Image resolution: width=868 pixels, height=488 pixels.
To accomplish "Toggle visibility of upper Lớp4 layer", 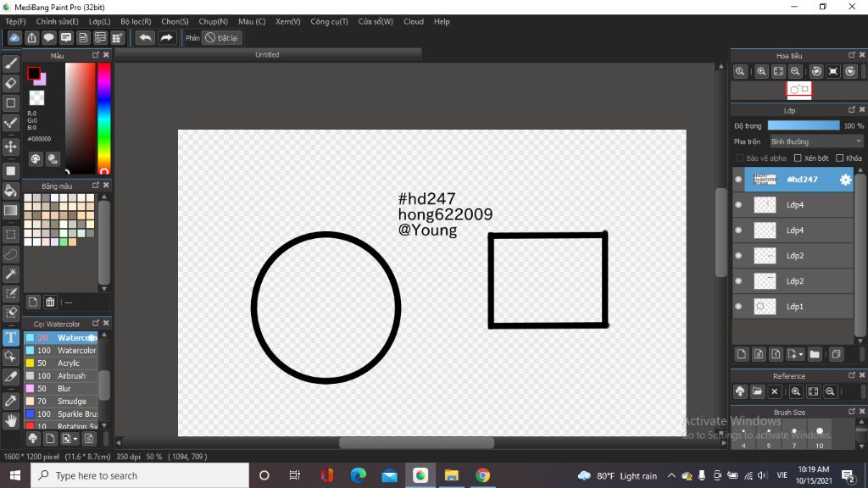I will pos(738,205).
